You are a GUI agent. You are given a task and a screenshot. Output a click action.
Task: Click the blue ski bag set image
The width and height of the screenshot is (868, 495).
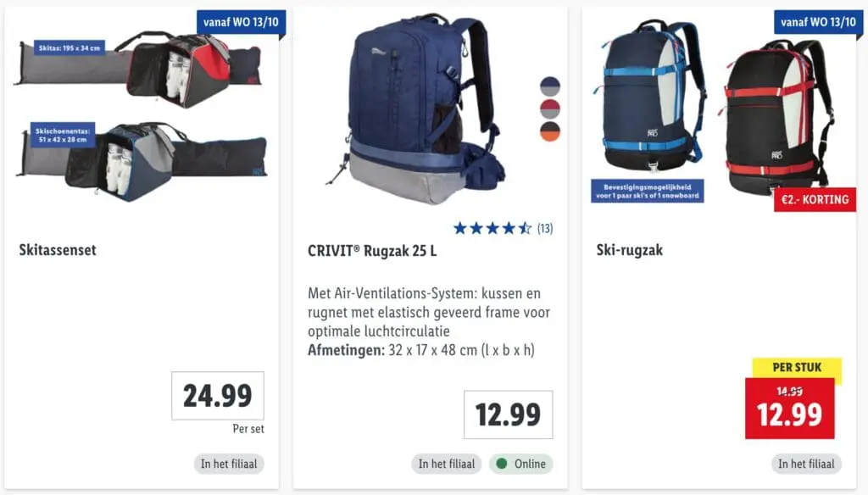point(142,160)
